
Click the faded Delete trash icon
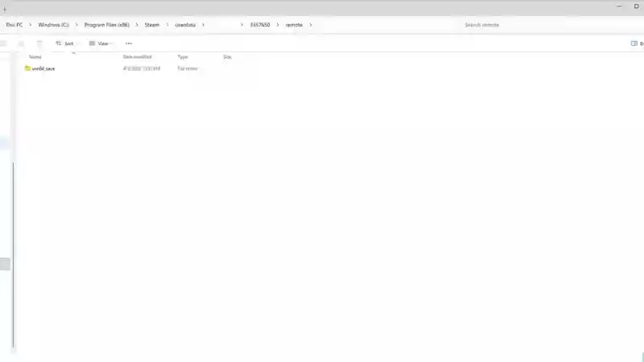tap(39, 43)
